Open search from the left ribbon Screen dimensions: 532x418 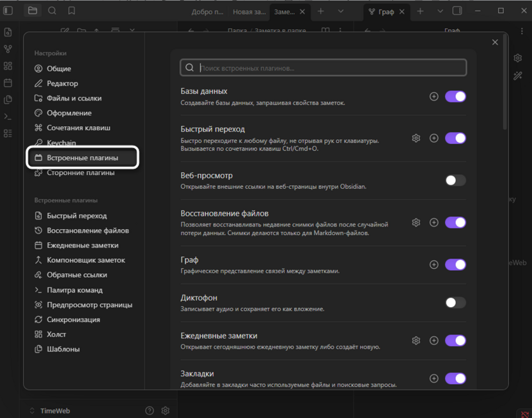pos(52,10)
